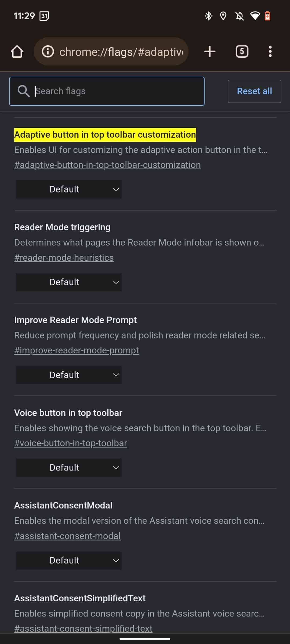Focus the Search flags input field
290x644 pixels.
click(118, 91)
